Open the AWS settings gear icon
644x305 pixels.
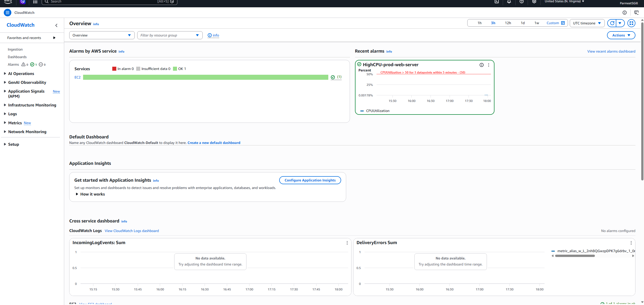click(x=534, y=2)
